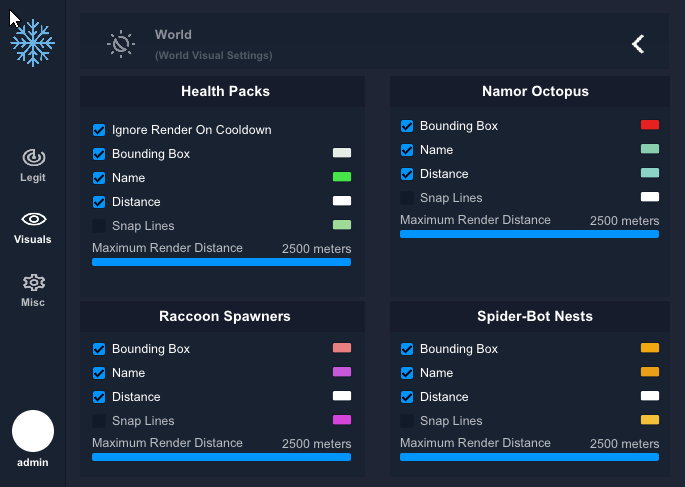Enable Spider-Bot Nests Snap Lines
The width and height of the screenshot is (685, 487).
[x=407, y=421]
